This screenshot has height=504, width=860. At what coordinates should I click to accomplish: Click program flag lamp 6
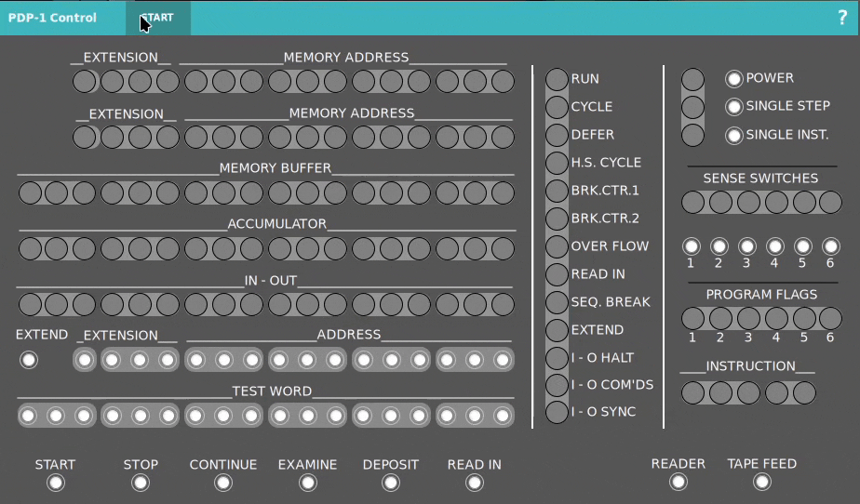[830, 318]
